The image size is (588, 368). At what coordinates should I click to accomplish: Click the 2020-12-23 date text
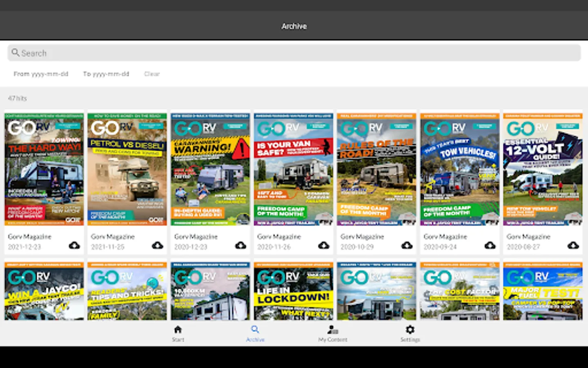pos(191,247)
